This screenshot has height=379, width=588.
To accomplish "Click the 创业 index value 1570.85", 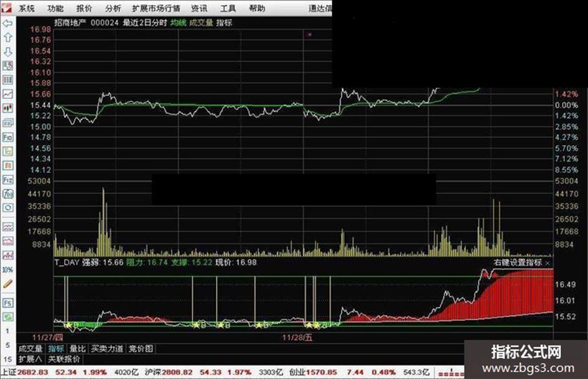I will tap(321, 372).
